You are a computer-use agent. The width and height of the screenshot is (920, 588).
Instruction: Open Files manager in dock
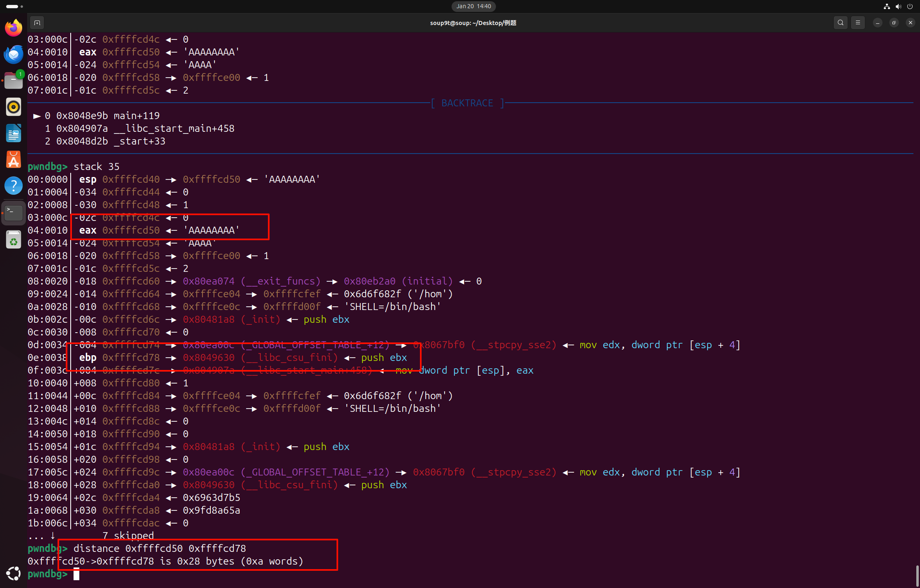coord(14,80)
